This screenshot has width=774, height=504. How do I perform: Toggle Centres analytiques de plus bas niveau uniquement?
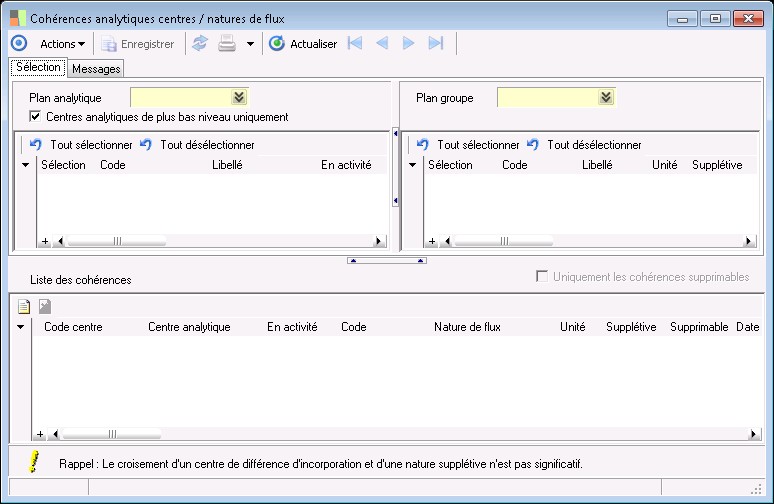[x=35, y=116]
